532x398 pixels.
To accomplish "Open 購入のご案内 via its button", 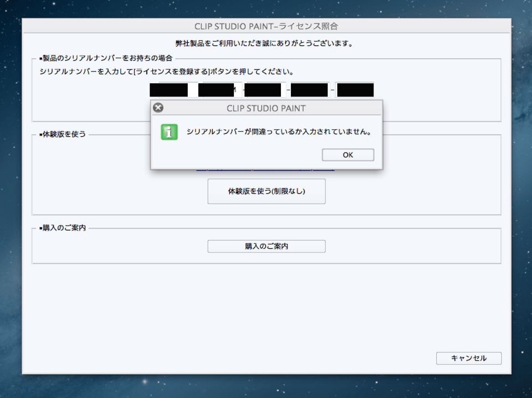I will [x=266, y=246].
